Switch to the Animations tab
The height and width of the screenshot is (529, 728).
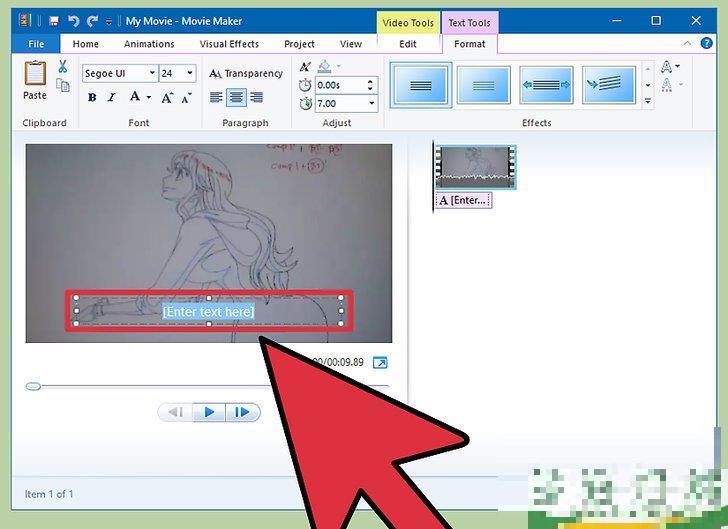pos(149,44)
